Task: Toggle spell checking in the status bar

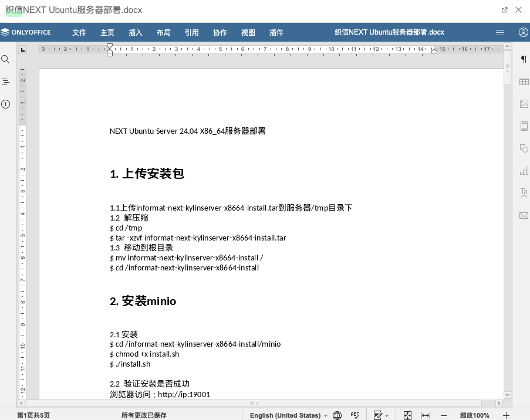Action: coord(356,415)
